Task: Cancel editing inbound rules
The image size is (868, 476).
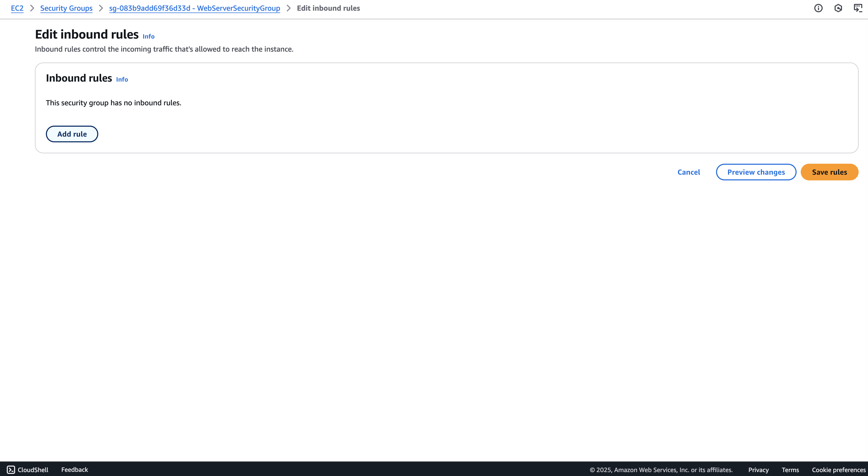Action: tap(689, 172)
